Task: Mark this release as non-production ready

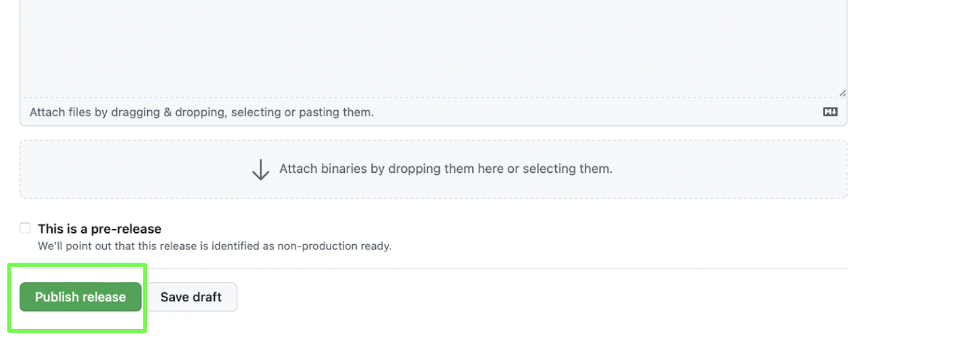Action: tap(25, 228)
